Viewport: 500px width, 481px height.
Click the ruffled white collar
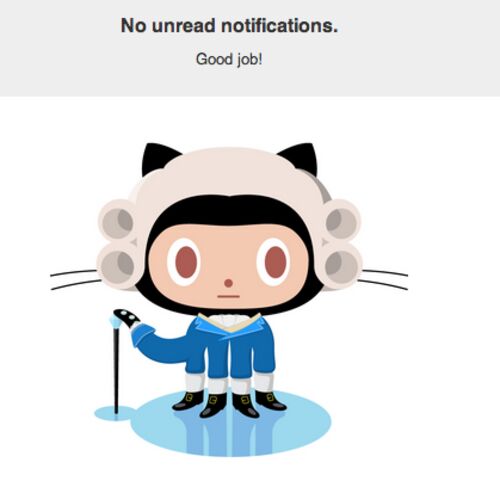click(x=229, y=322)
